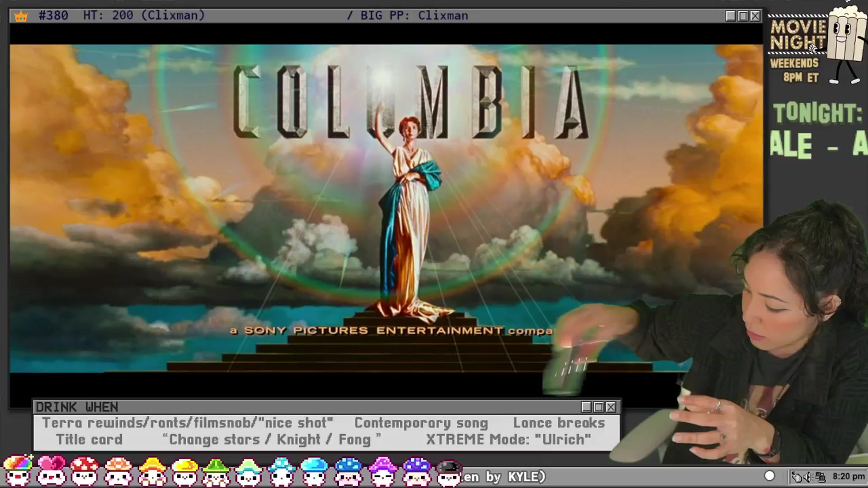
Task: Click the 'MOVIE NIGHT' logo text
Action: [x=798, y=35]
